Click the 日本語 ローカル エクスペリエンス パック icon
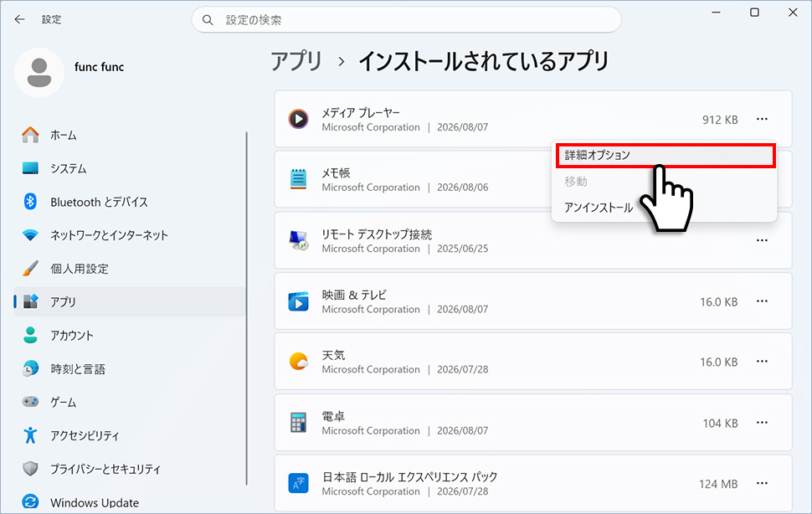This screenshot has width=812, height=514. [298, 484]
